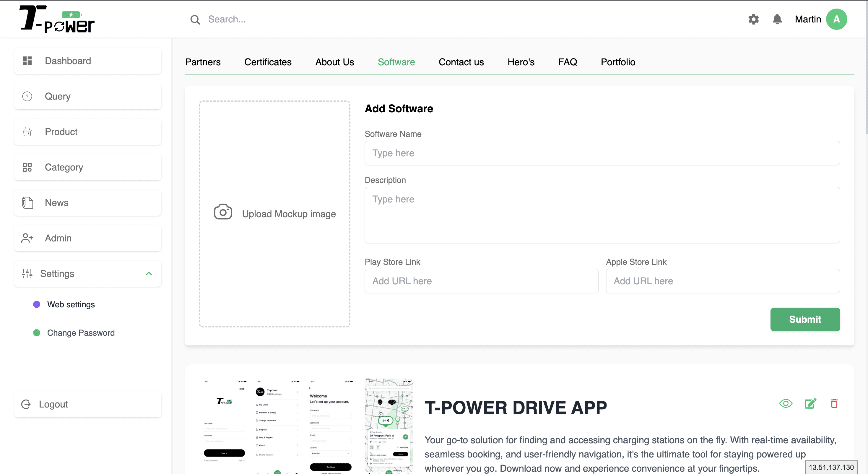Open notifications bell icon
Screen dimensions: 868x474
click(x=777, y=19)
